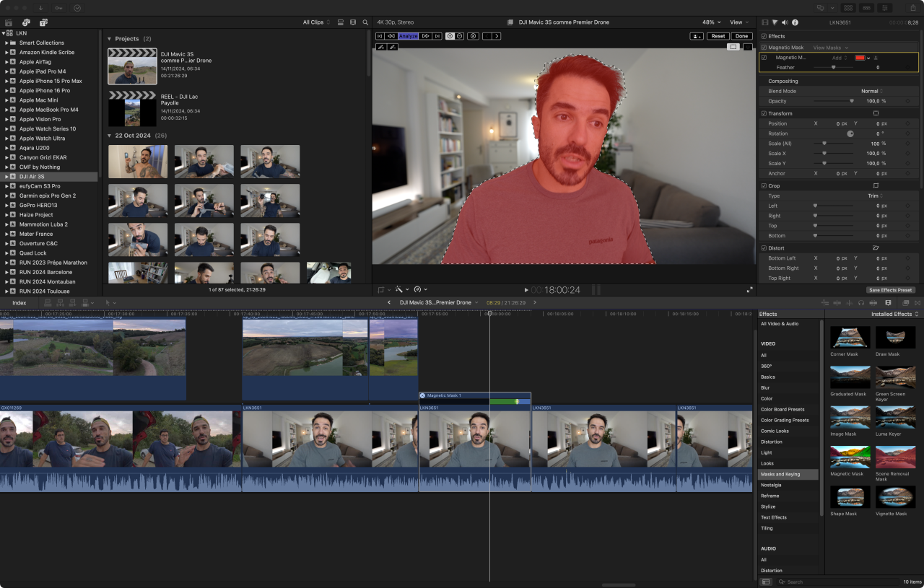Image resolution: width=924 pixels, height=588 pixels.
Task: Adjust the Feather slider
Action: [x=834, y=67]
